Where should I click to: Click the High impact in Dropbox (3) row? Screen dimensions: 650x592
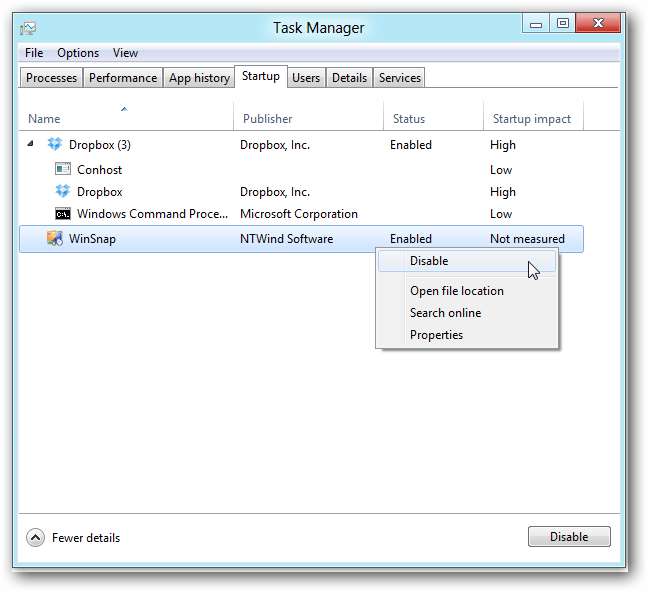pyautogui.click(x=502, y=145)
